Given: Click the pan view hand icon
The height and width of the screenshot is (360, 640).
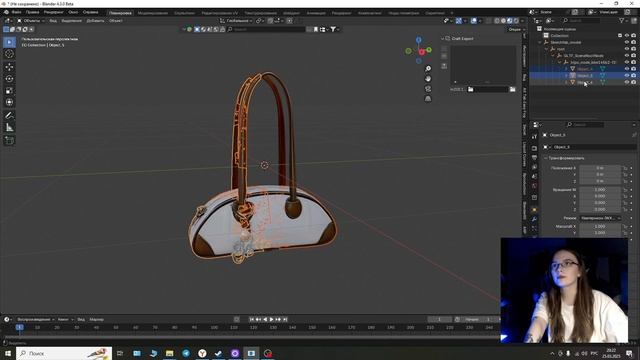Looking at the screenshot, I should pyautogui.click(x=428, y=79).
